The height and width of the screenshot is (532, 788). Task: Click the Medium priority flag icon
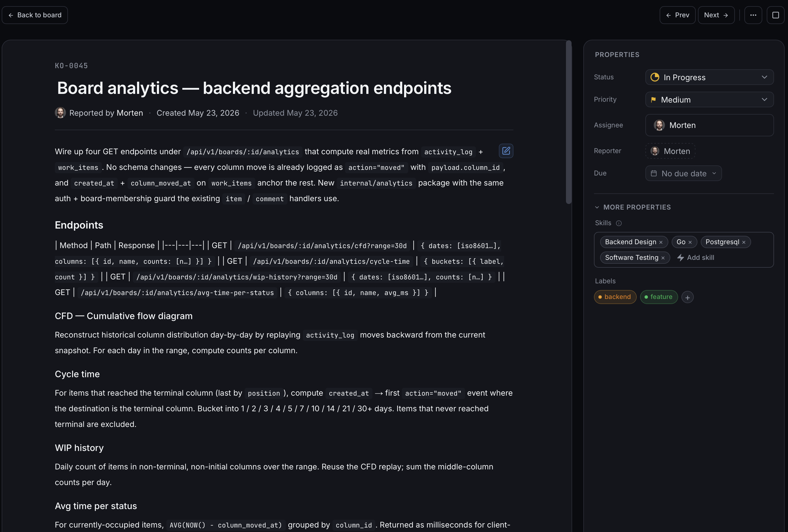pos(653,100)
